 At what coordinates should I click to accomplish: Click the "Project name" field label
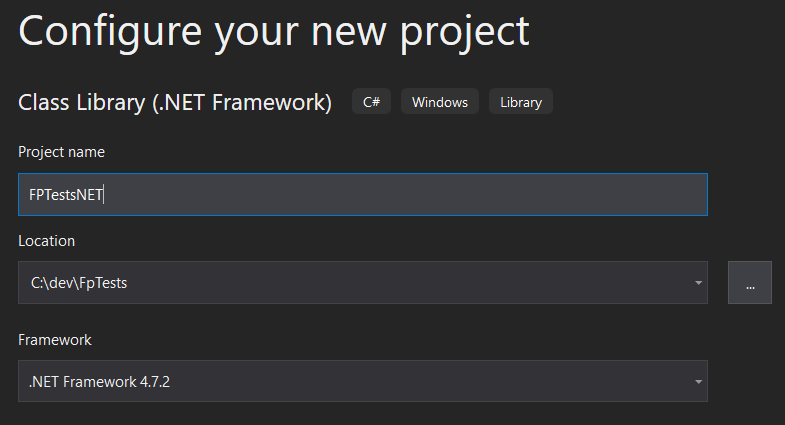click(x=62, y=152)
